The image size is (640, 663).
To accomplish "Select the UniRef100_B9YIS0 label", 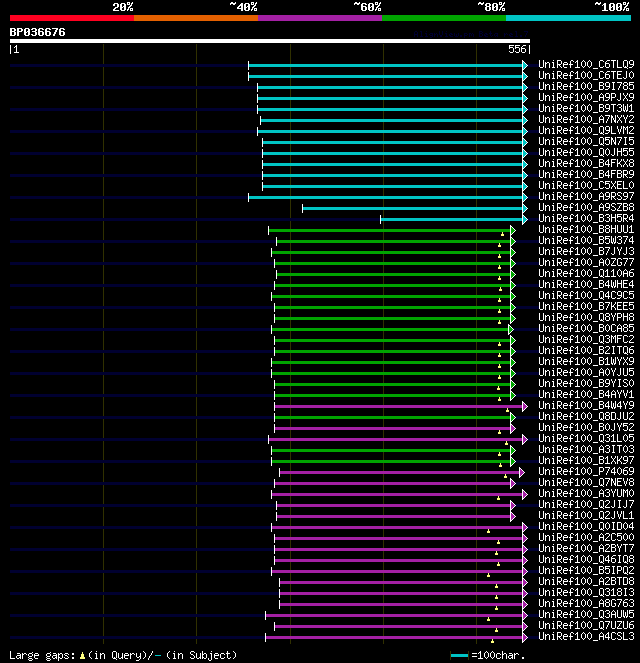I will (586, 383).
